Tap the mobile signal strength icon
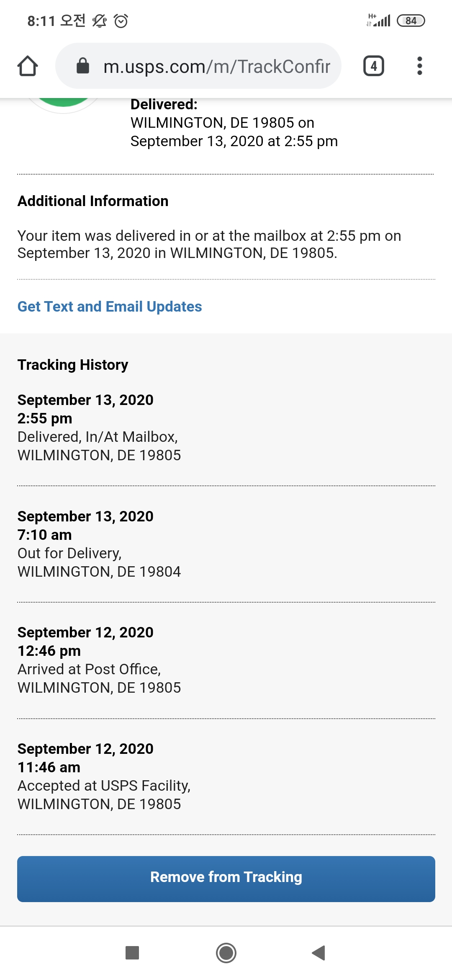The width and height of the screenshot is (452, 980). pyautogui.click(x=379, y=20)
